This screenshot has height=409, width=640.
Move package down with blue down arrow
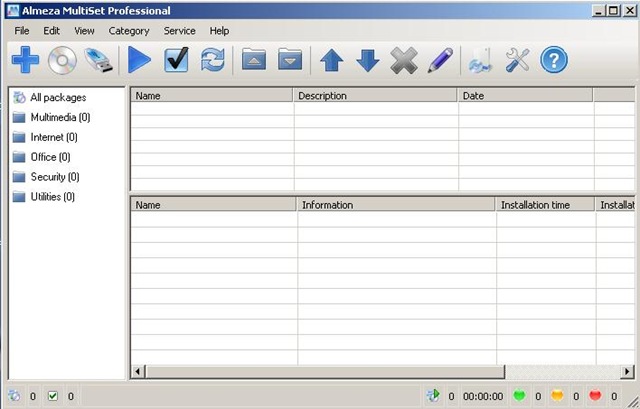367,60
